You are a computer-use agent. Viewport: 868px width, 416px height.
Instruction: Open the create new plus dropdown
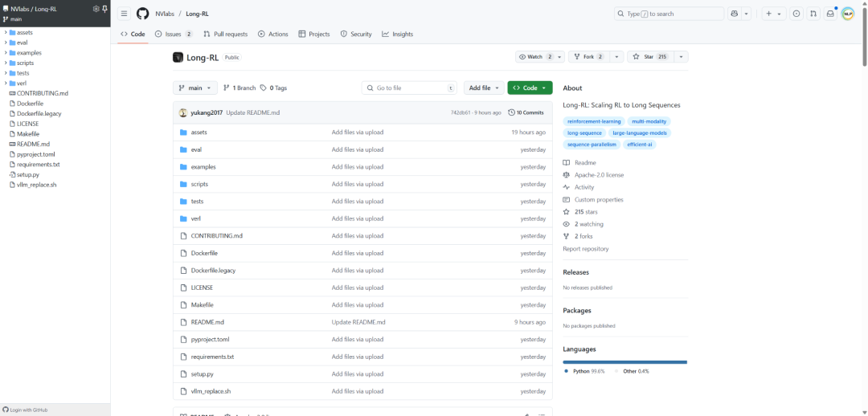coord(774,14)
